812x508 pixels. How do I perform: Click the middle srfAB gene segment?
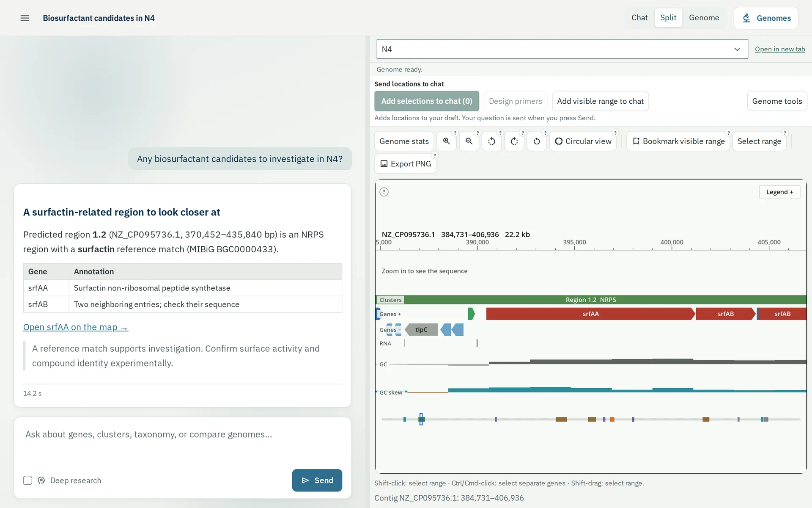point(726,314)
